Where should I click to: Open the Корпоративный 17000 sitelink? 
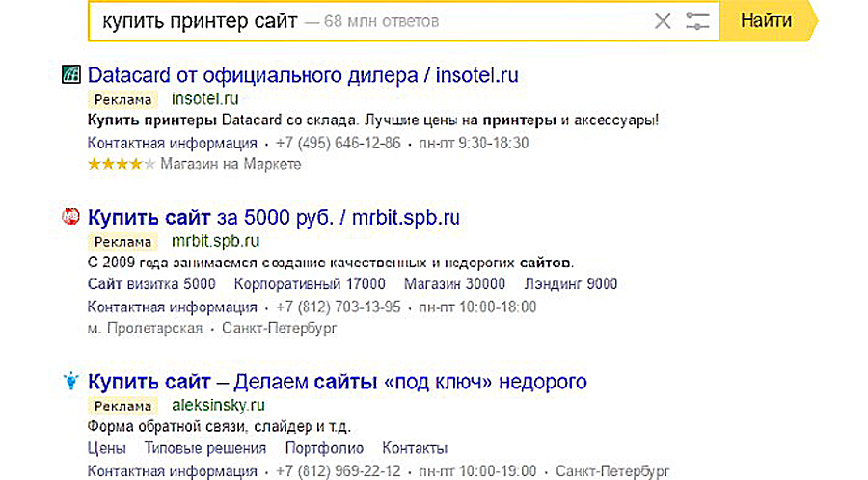pyautogui.click(x=309, y=284)
